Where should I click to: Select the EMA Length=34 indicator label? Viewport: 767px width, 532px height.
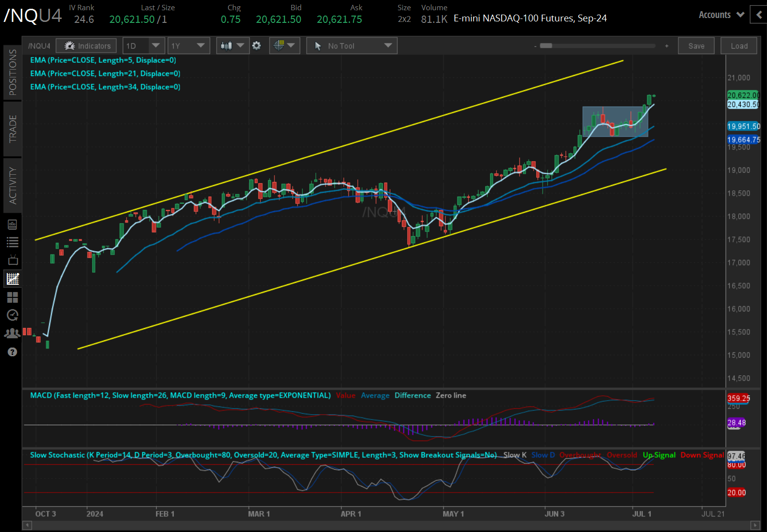coord(105,87)
